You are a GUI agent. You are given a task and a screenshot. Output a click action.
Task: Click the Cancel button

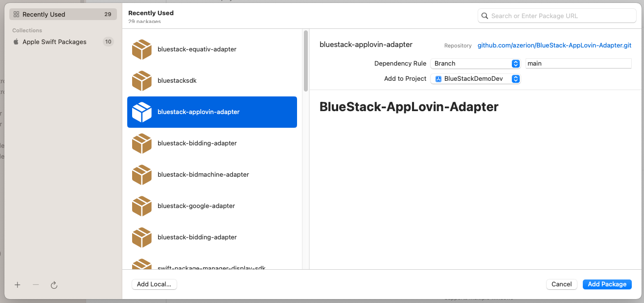(562, 284)
